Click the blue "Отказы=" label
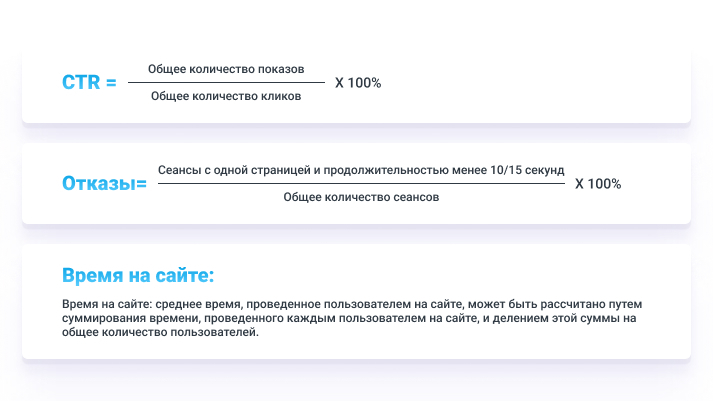Screen dimensions: 713x401 pos(104,184)
